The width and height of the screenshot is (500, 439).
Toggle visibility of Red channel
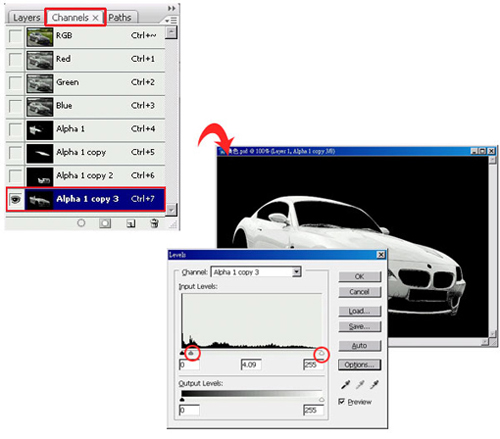[x=15, y=59]
